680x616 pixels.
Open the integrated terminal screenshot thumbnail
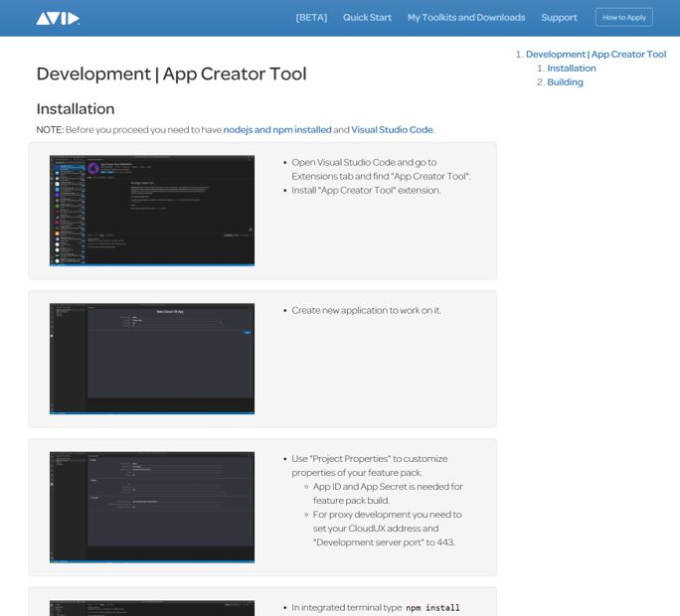pyautogui.click(x=152, y=608)
